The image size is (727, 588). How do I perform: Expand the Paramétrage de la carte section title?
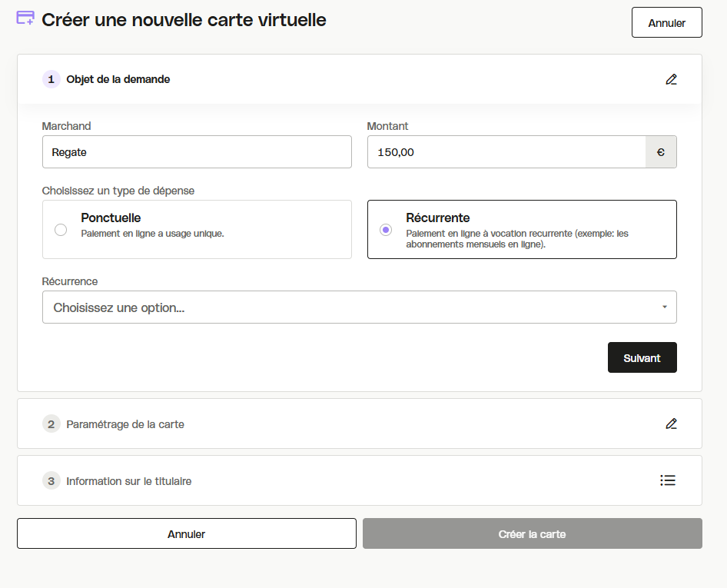coord(125,424)
